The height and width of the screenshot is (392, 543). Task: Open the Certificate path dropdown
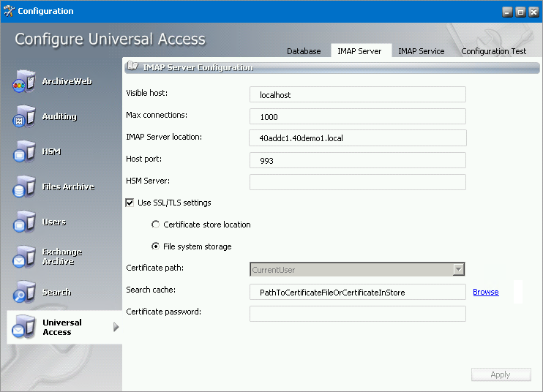click(x=459, y=269)
